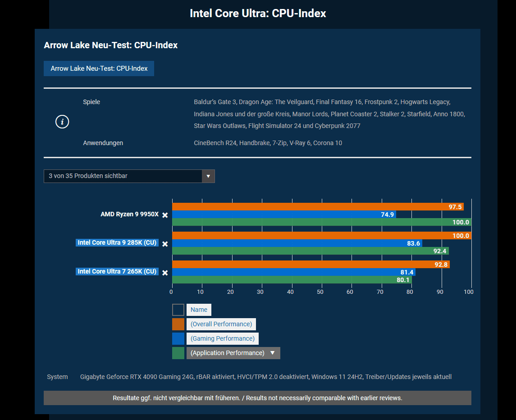This screenshot has height=420, width=516.
Task: Click the green Application Performance swatch
Action: (x=178, y=353)
